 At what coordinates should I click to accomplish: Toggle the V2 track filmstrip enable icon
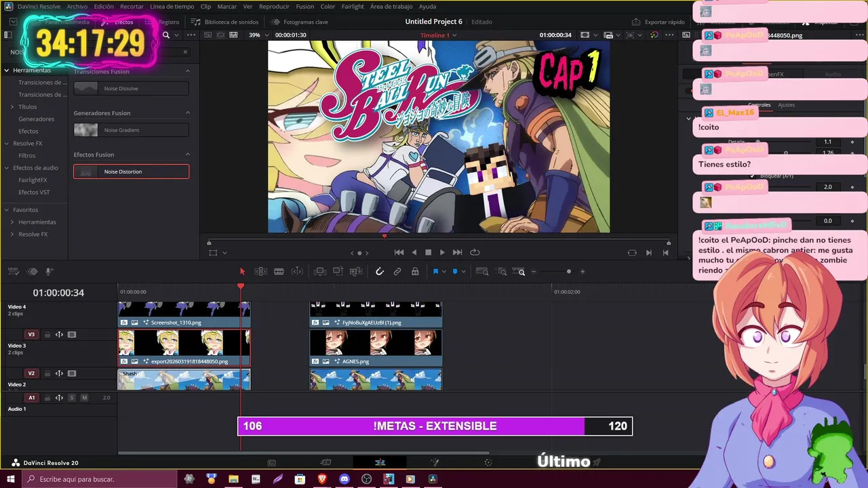click(72, 373)
